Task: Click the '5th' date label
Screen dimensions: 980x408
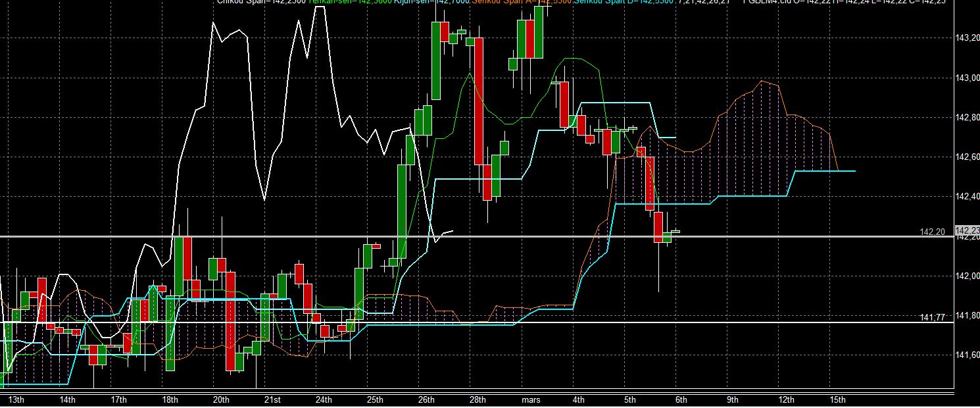Action: click(x=630, y=400)
